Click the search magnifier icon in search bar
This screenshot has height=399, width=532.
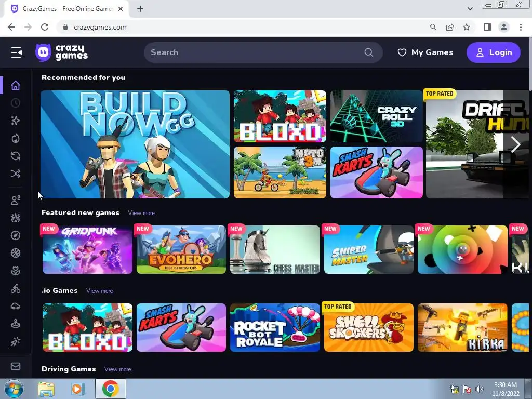(x=369, y=52)
